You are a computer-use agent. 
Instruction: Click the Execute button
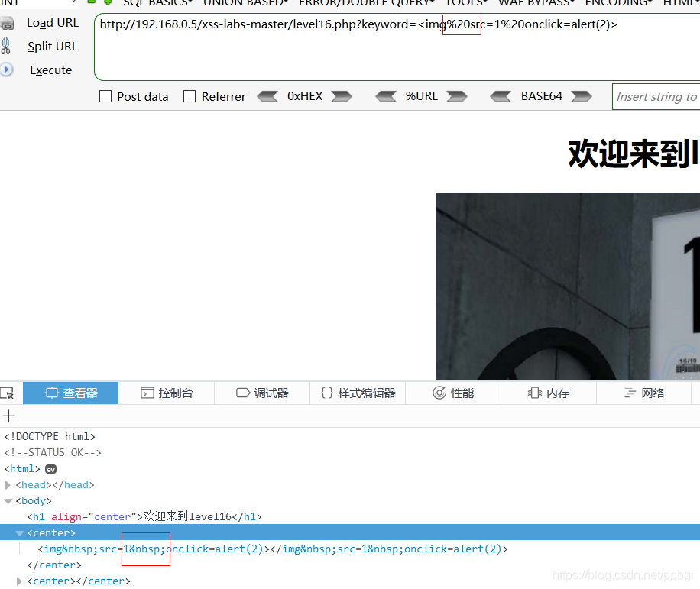pos(51,70)
